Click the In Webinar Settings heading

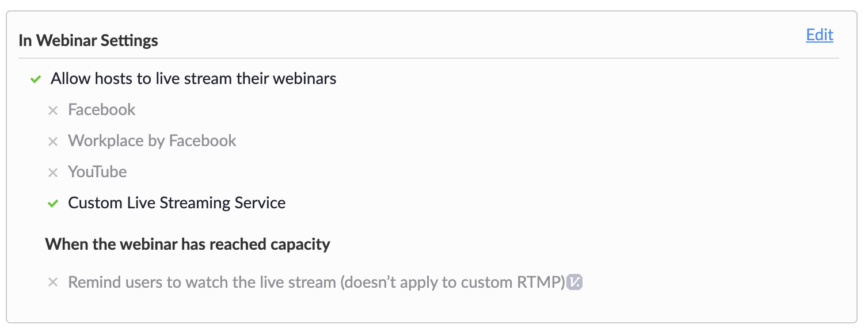[88, 41]
